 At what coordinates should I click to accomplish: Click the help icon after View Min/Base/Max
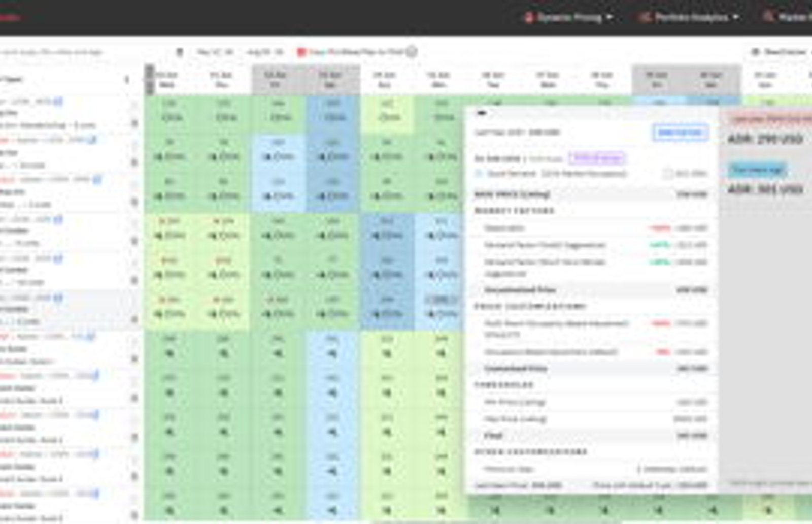412,52
